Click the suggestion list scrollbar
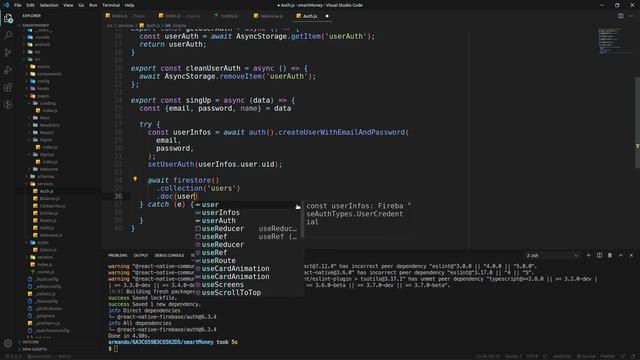This screenshot has width=640, height=360. 302,219
